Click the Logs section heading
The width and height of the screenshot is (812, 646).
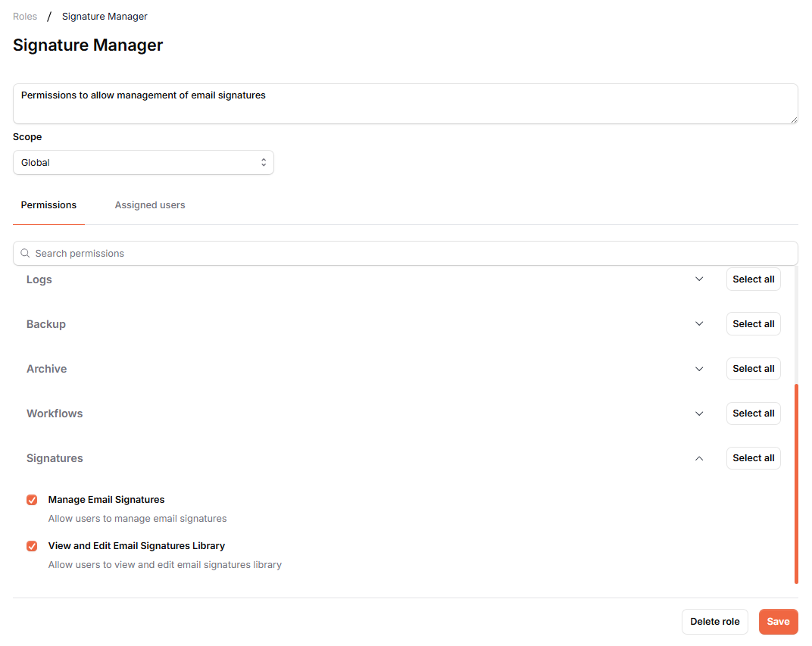(39, 279)
